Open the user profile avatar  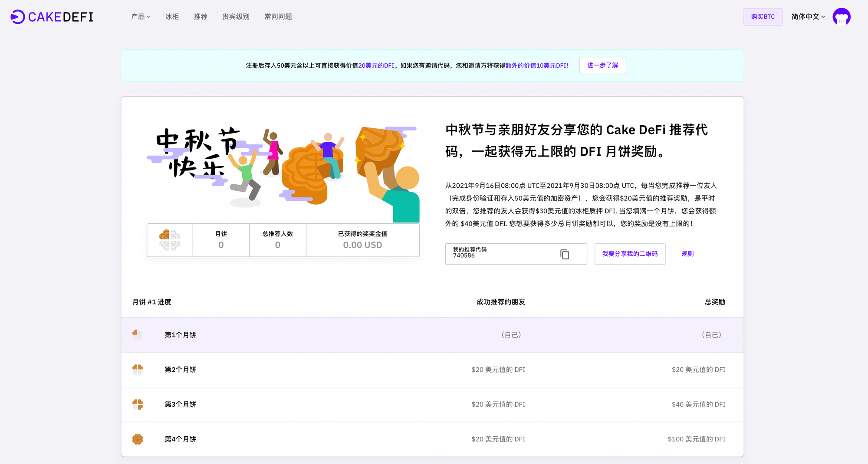click(841, 17)
